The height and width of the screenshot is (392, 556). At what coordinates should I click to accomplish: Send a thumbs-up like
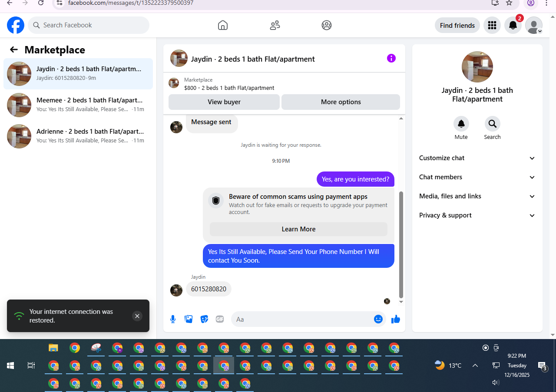tap(396, 319)
